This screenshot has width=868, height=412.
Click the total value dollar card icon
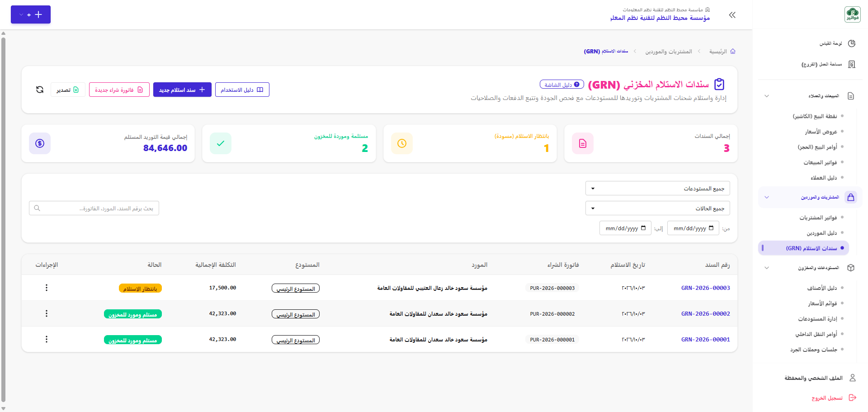coord(40,143)
